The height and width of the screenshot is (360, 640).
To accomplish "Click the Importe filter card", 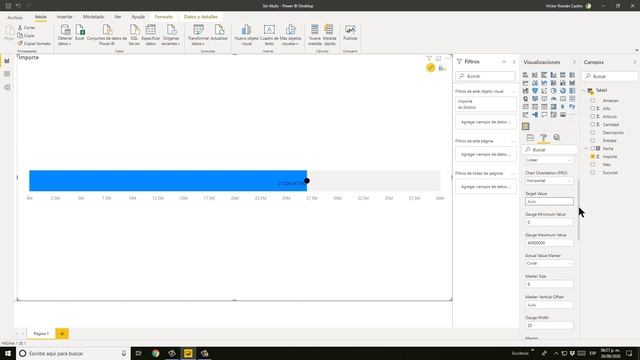I will coord(486,104).
